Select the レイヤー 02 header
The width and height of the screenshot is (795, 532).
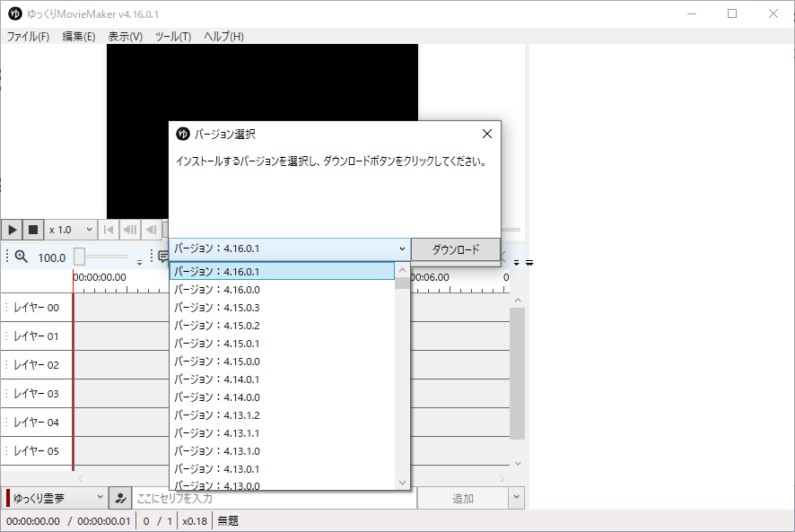coord(37,364)
